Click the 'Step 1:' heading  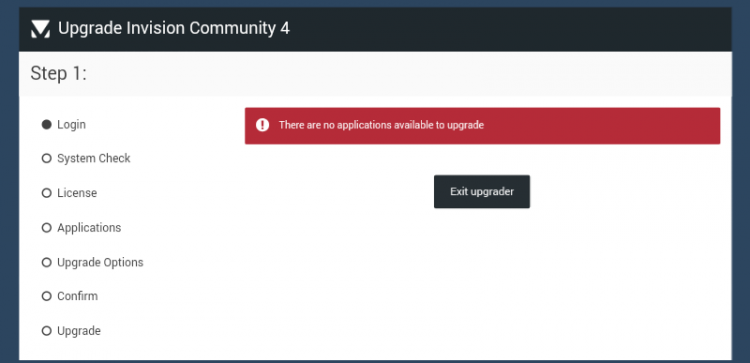coord(58,74)
